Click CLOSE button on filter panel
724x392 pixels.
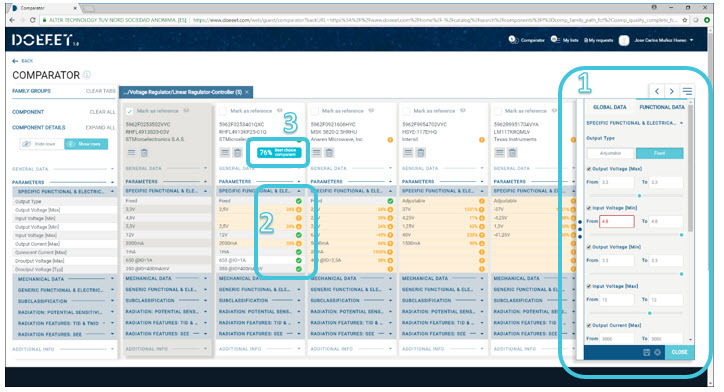[x=679, y=352]
